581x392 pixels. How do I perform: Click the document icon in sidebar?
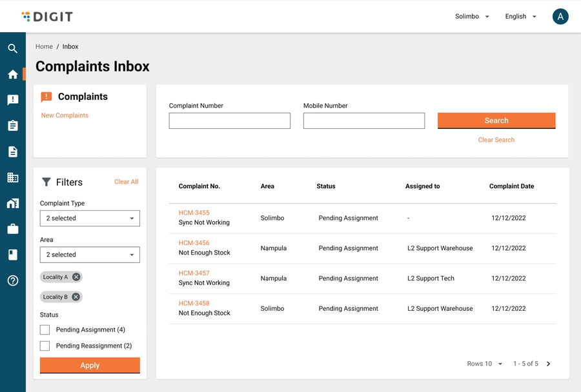[12, 152]
